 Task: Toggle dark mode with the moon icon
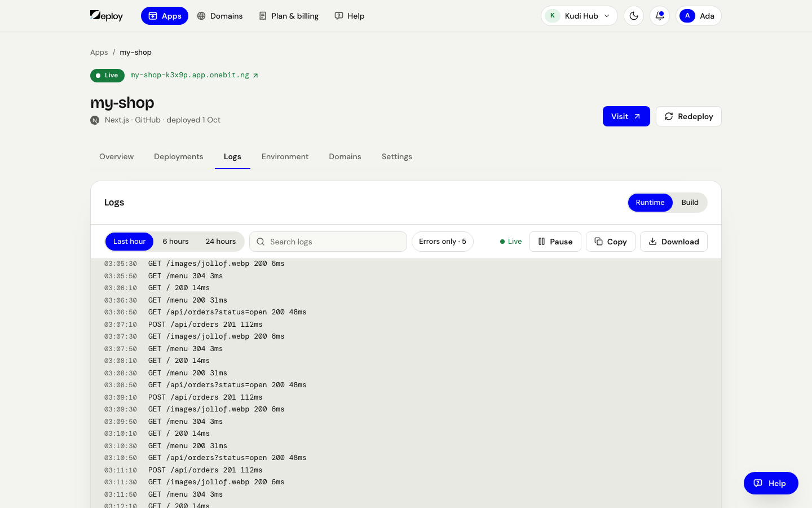pos(634,16)
